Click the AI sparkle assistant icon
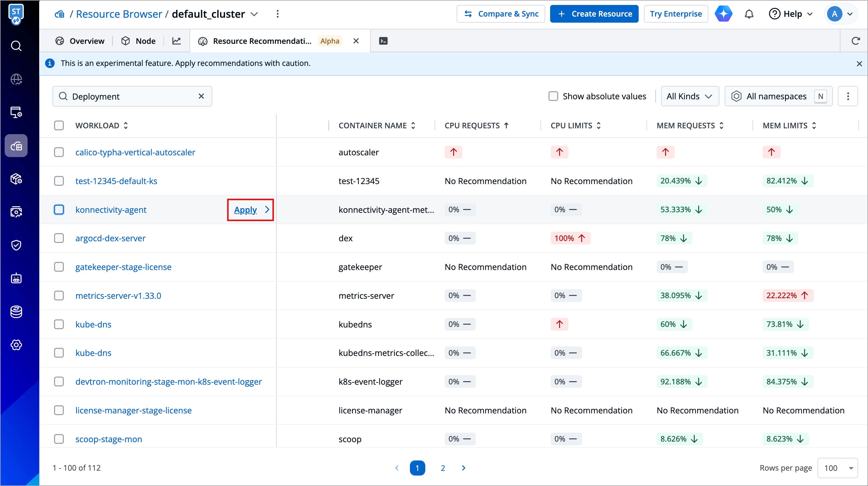Viewport: 868px width, 486px height. click(723, 14)
